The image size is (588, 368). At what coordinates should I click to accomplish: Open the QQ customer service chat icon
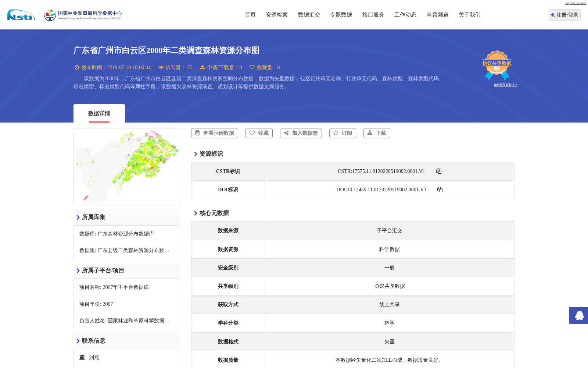click(579, 315)
